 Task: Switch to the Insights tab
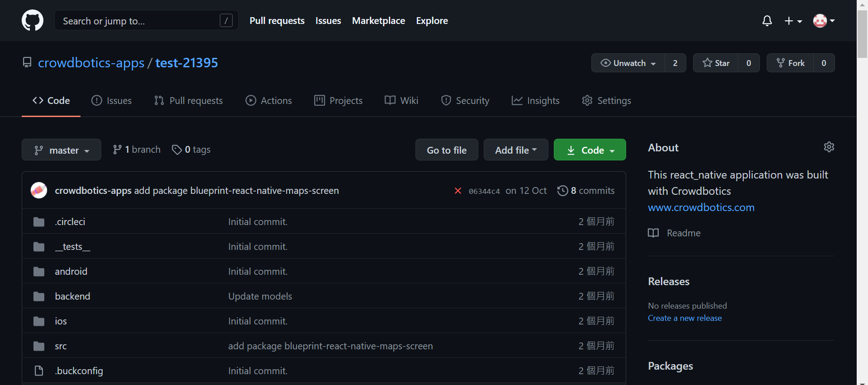[x=535, y=100]
